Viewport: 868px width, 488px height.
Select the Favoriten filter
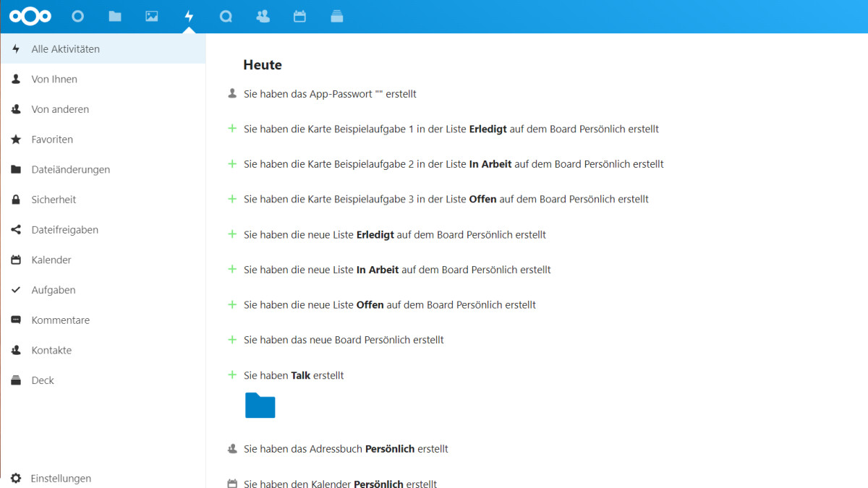pos(103,140)
